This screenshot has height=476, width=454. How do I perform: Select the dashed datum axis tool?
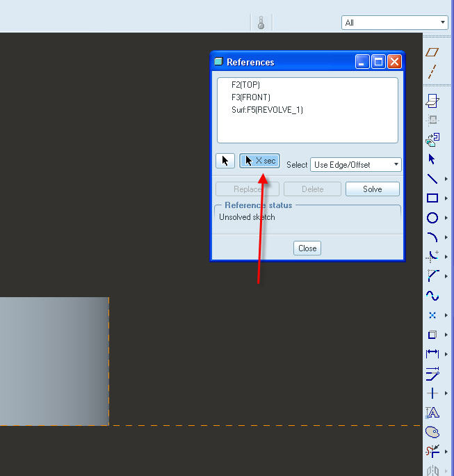click(x=432, y=72)
